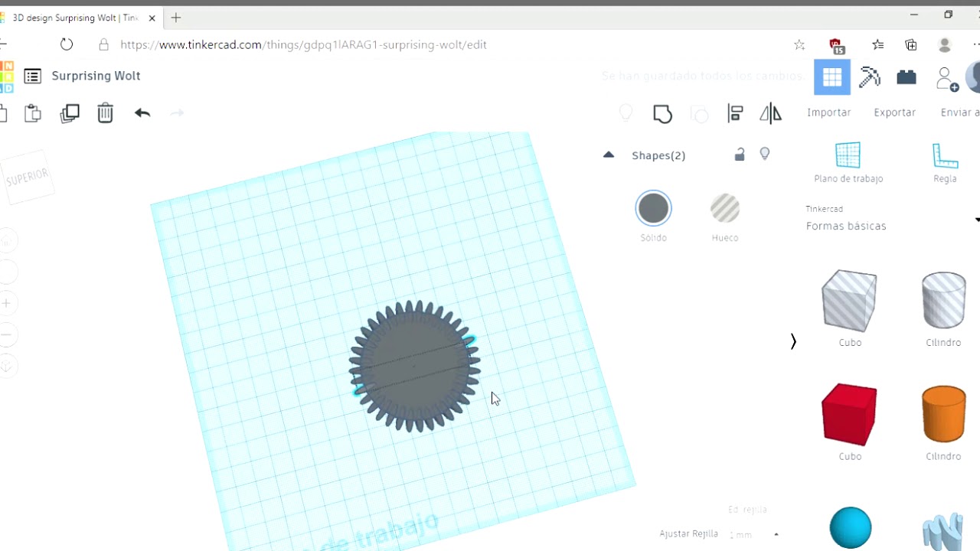Open the design list menu icon
The height and width of the screenshot is (551, 980).
32,76
